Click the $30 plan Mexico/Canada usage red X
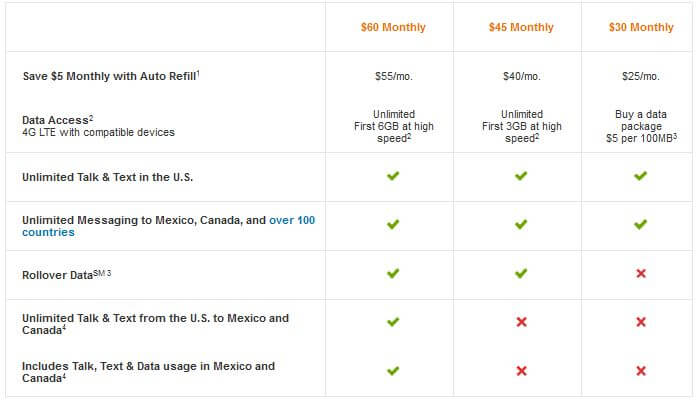Image resolution: width=699 pixels, height=400 pixels. (x=641, y=371)
